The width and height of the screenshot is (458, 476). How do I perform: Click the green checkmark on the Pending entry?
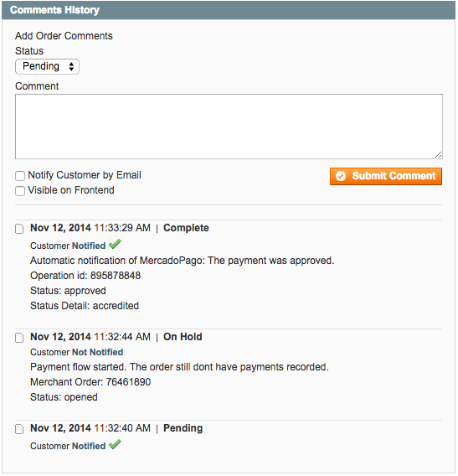[115, 445]
